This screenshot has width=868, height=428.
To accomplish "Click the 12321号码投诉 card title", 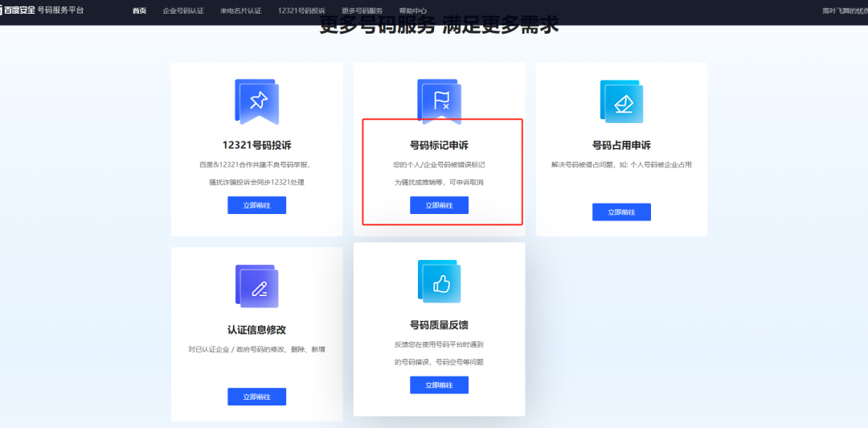I will [257, 146].
